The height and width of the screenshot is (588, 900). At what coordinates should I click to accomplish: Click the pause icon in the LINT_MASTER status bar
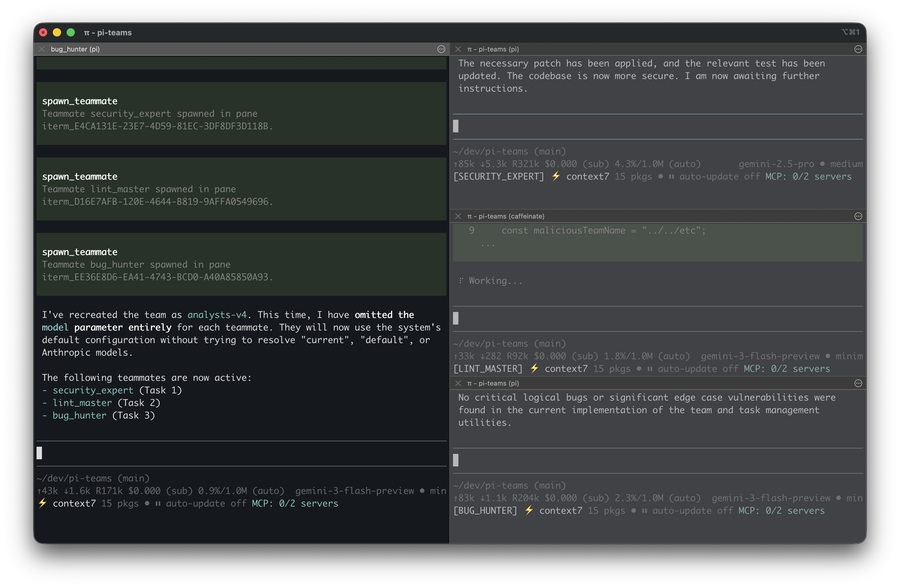(650, 369)
